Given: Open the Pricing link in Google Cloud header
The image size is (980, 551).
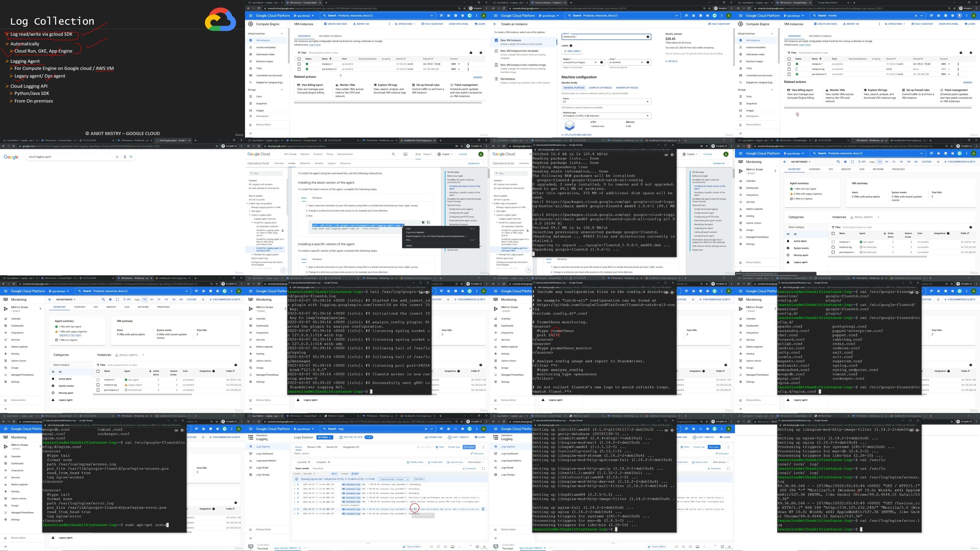Looking at the screenshot, I should [330, 154].
